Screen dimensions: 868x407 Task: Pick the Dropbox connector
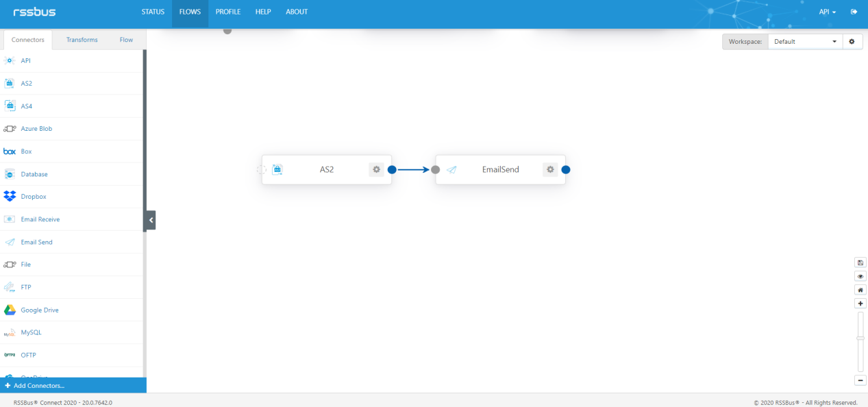click(x=71, y=197)
